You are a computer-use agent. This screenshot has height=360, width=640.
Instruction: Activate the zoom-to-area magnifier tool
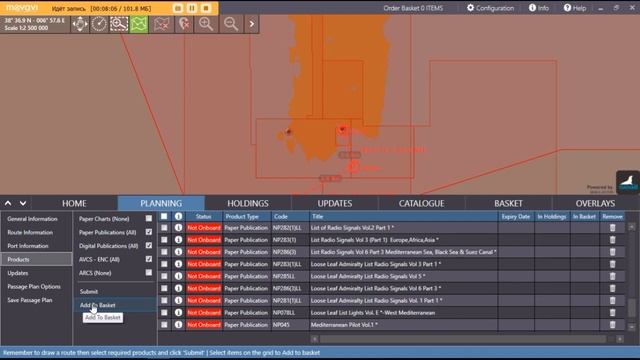point(119,24)
